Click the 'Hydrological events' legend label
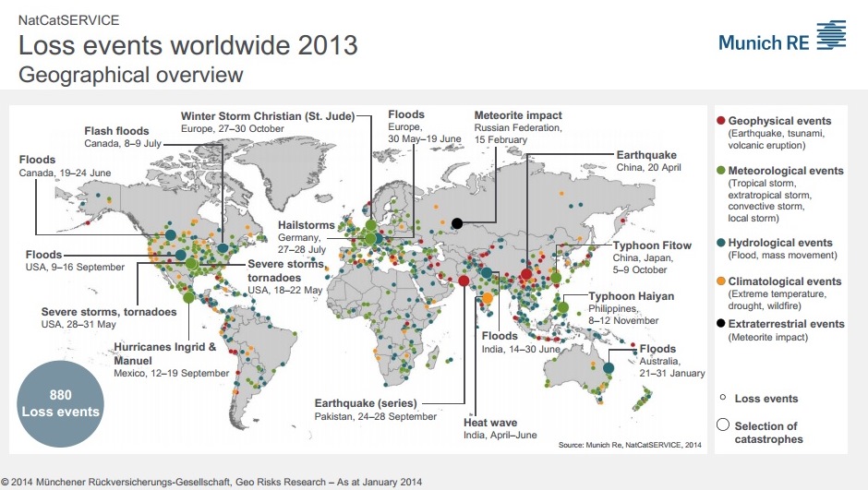Screen dimensions: 868x490 780,243
